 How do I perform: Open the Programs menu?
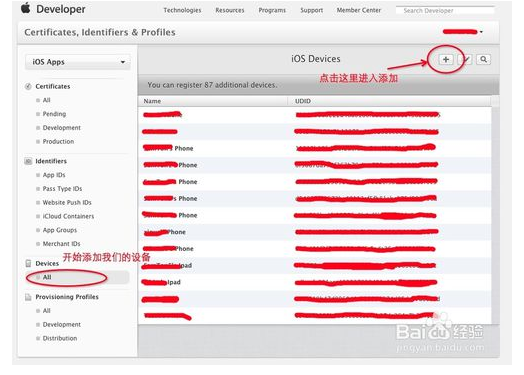272,10
